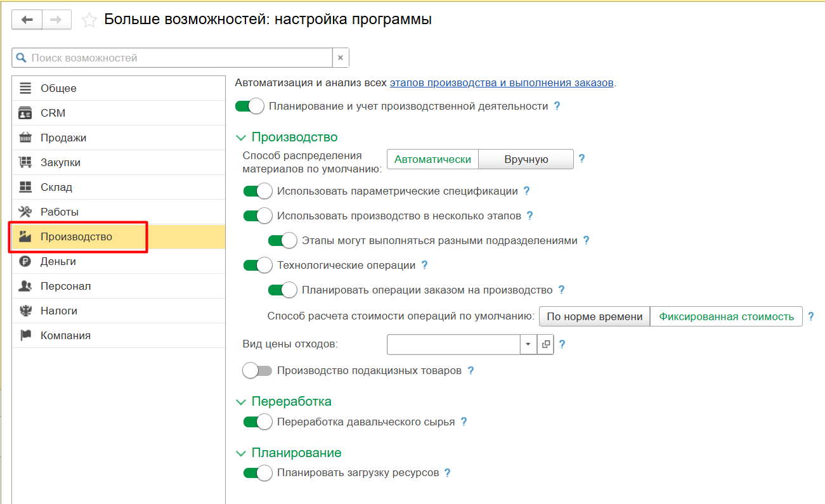Select CRM in the settings sidebar
The width and height of the screenshot is (825, 504).
tap(119, 113)
